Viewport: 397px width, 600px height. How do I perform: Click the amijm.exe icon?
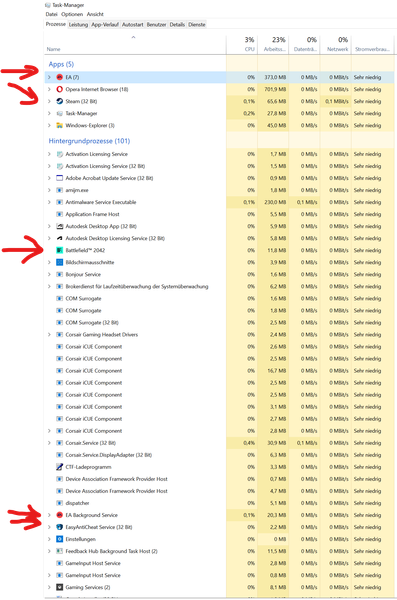(x=59, y=190)
